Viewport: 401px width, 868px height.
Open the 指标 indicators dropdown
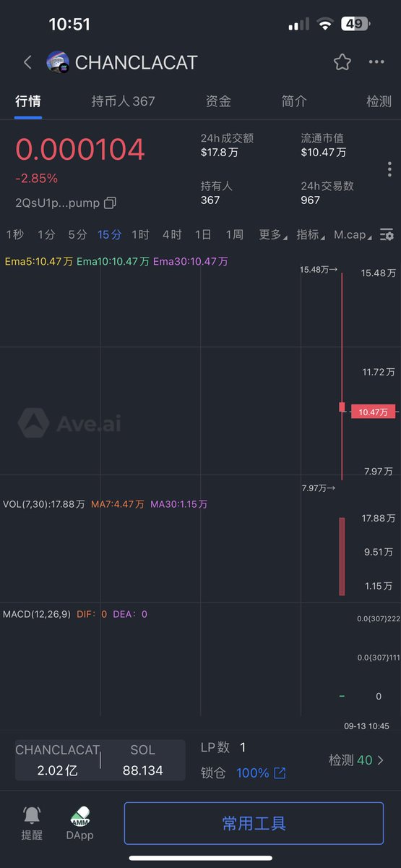pos(311,234)
